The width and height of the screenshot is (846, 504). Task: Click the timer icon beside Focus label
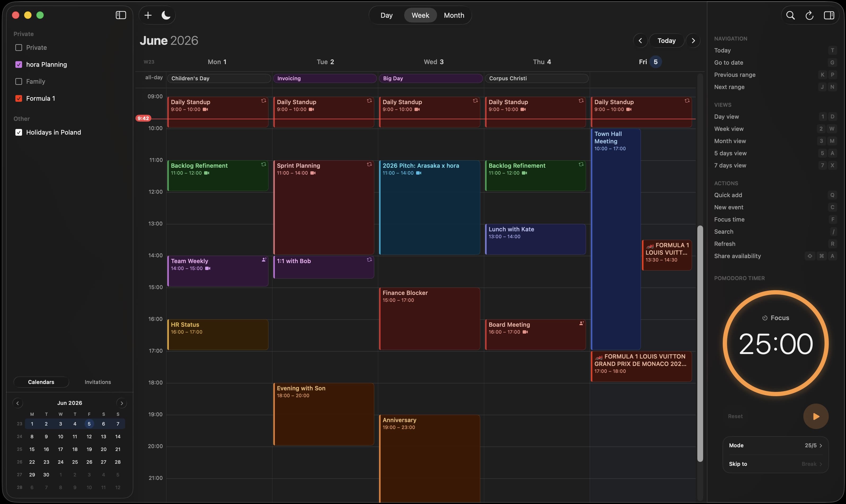[765, 318]
